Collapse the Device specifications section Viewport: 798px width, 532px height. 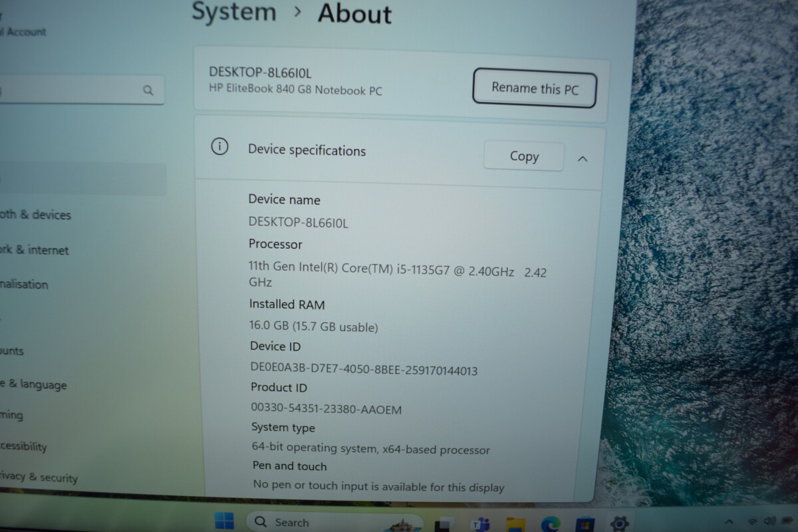583,159
